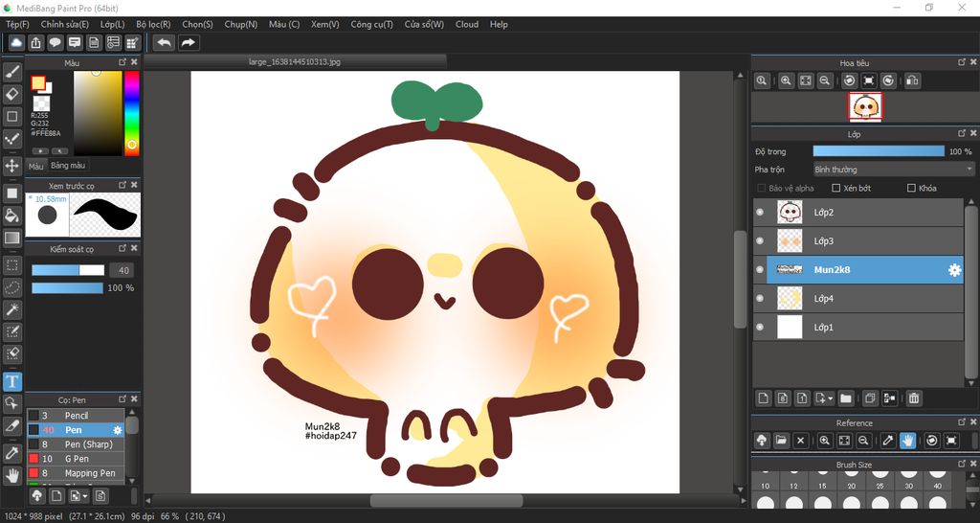Open Mun2k8 layer settings gear
The width and height of the screenshot is (980, 523).
pyautogui.click(x=954, y=270)
